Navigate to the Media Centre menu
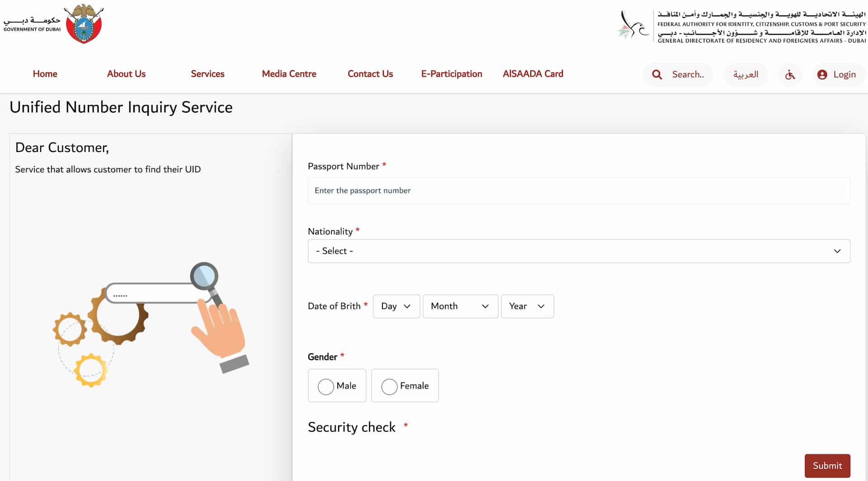This screenshot has height=481, width=868. click(x=289, y=74)
